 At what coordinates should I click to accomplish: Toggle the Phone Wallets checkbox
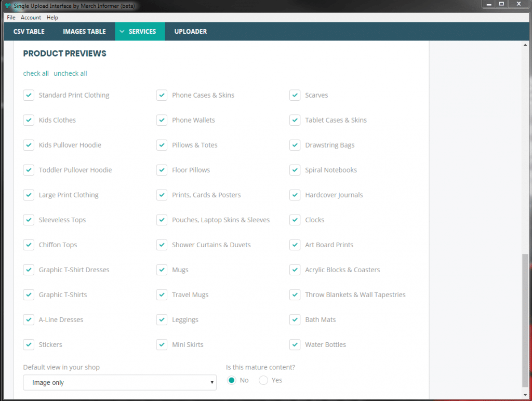tap(162, 120)
